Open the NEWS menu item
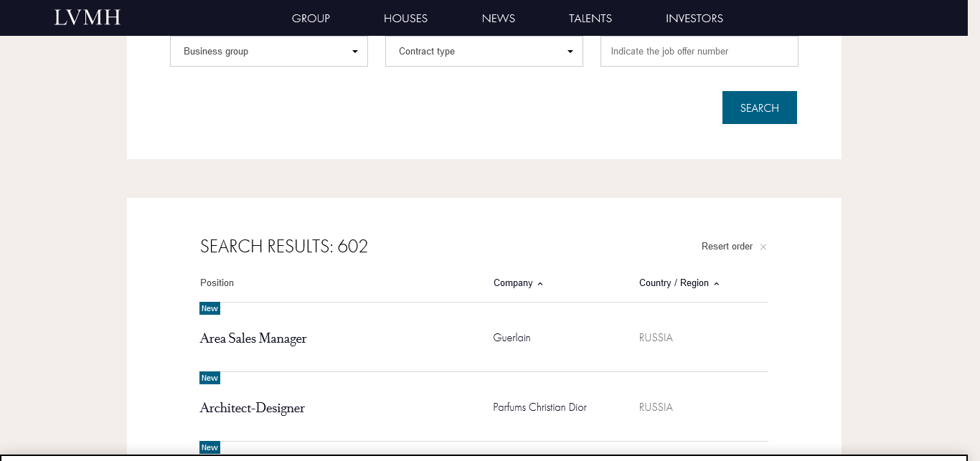Screen dimensions: 980x461 [x=499, y=19]
